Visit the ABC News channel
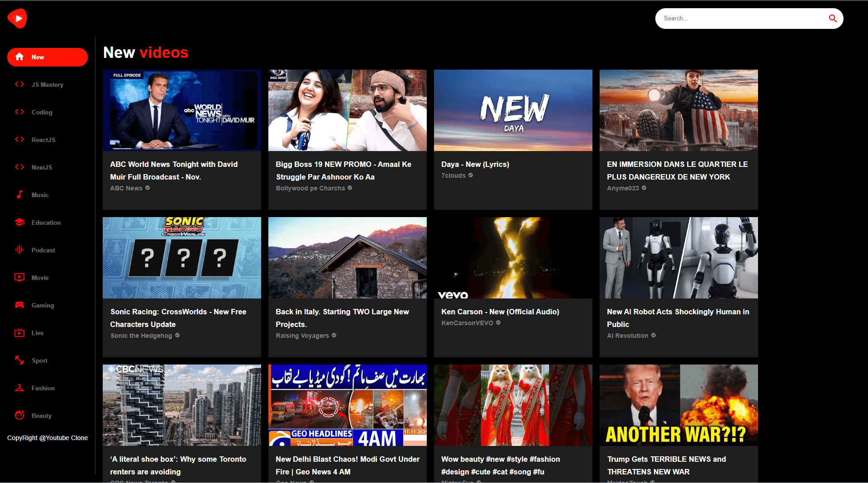The height and width of the screenshot is (483, 868). click(x=126, y=188)
